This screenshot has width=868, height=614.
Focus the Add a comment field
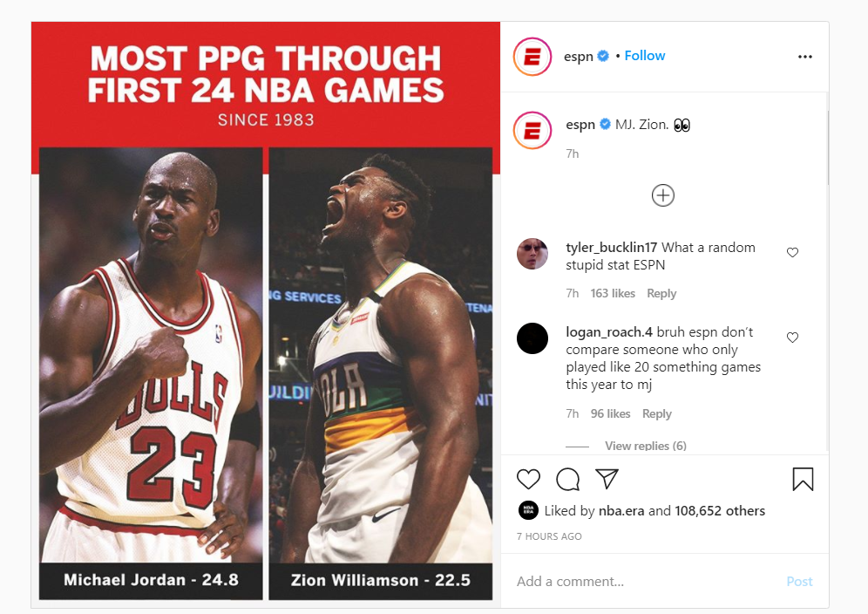(x=645, y=582)
